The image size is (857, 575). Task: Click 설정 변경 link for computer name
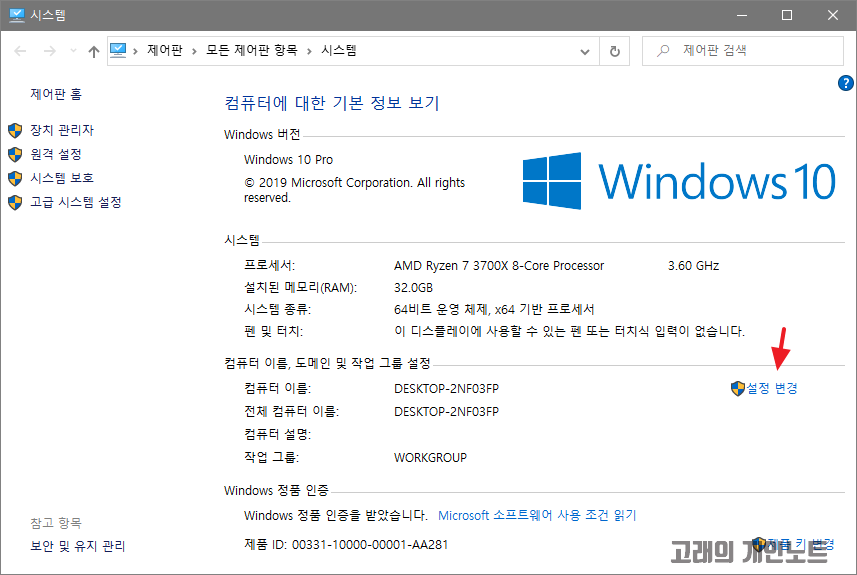pyautogui.click(x=772, y=388)
